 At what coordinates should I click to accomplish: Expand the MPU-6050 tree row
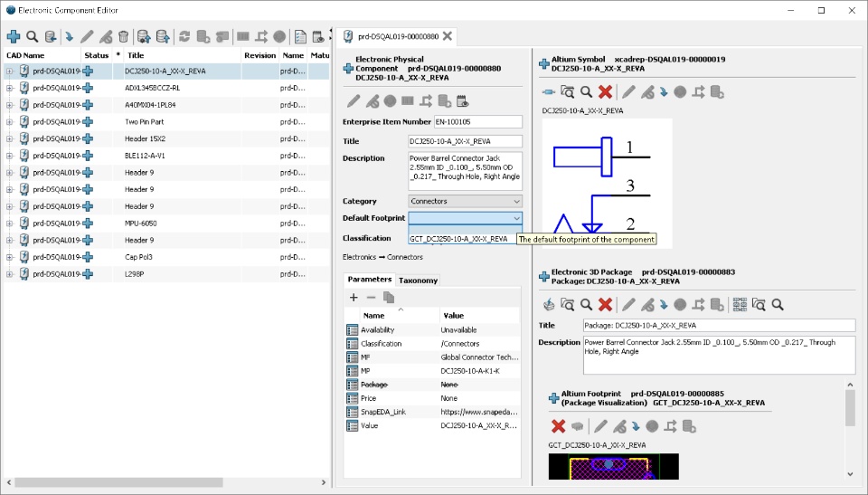pyautogui.click(x=9, y=224)
